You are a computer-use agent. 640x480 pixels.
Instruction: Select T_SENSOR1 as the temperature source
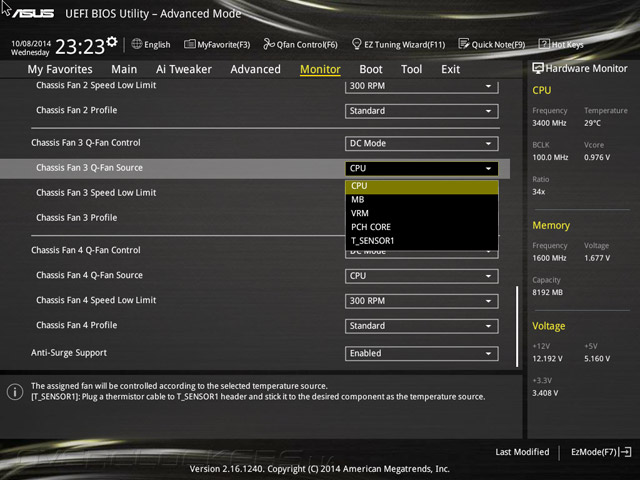click(422, 241)
